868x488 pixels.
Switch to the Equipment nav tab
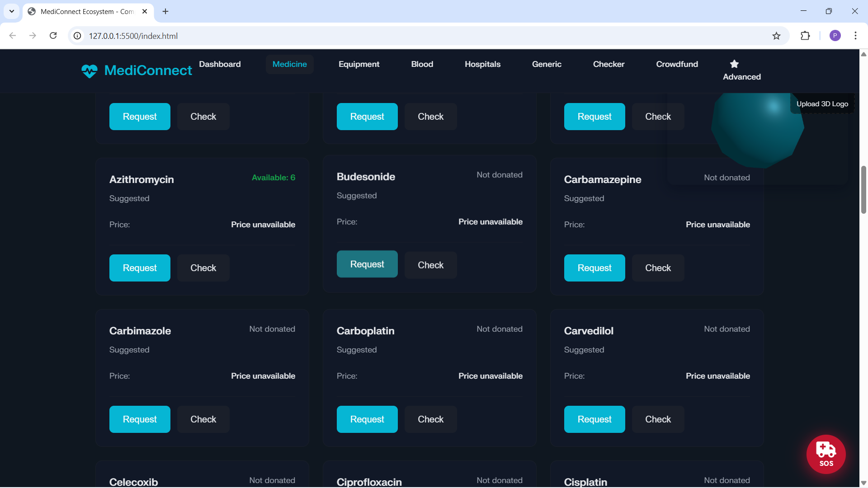(x=359, y=64)
